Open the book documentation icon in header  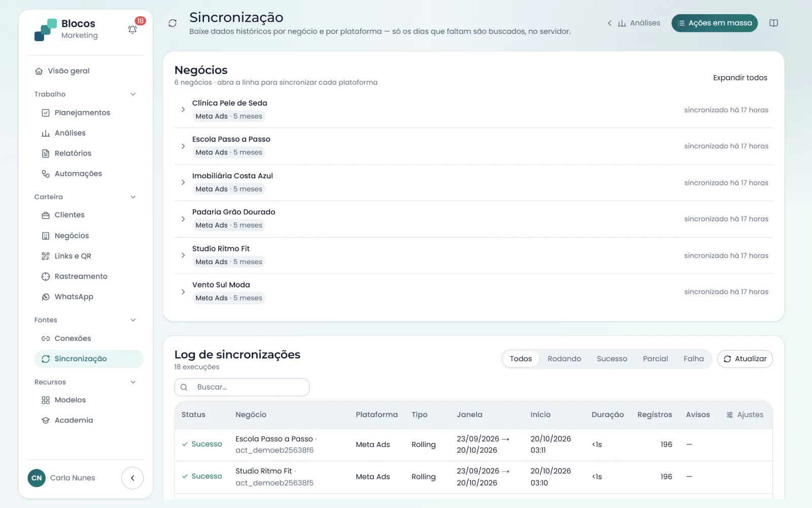(x=773, y=23)
